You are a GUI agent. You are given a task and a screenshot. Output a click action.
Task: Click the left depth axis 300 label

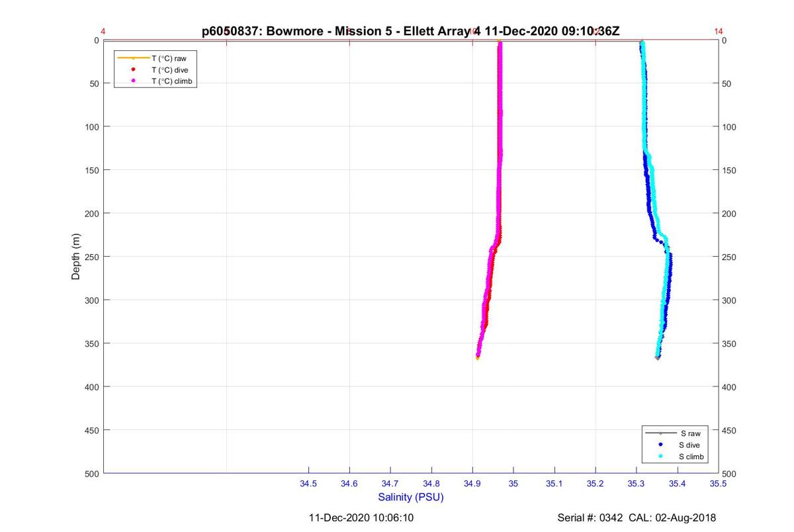(x=91, y=300)
